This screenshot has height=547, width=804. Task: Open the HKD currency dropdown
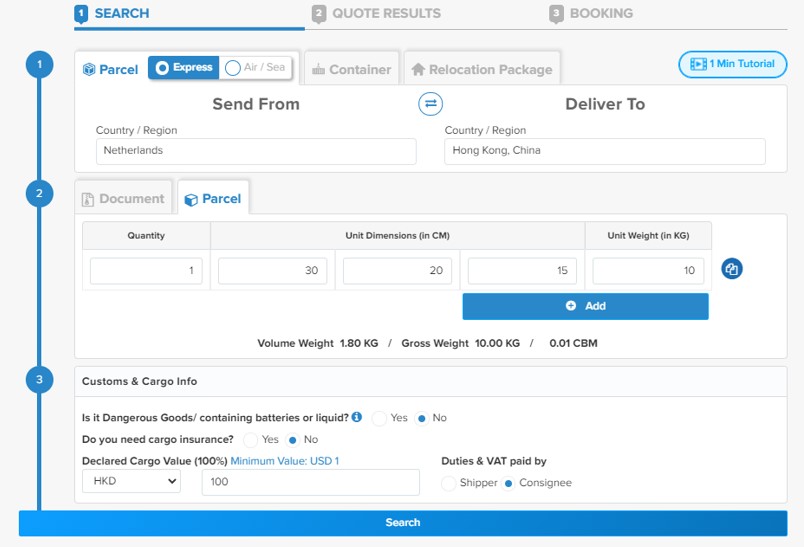(x=131, y=481)
